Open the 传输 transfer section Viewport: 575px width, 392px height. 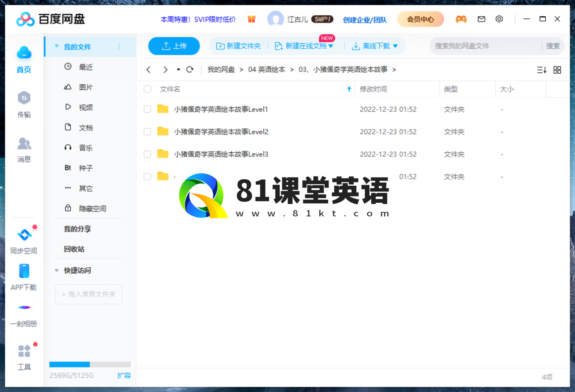pyautogui.click(x=24, y=104)
